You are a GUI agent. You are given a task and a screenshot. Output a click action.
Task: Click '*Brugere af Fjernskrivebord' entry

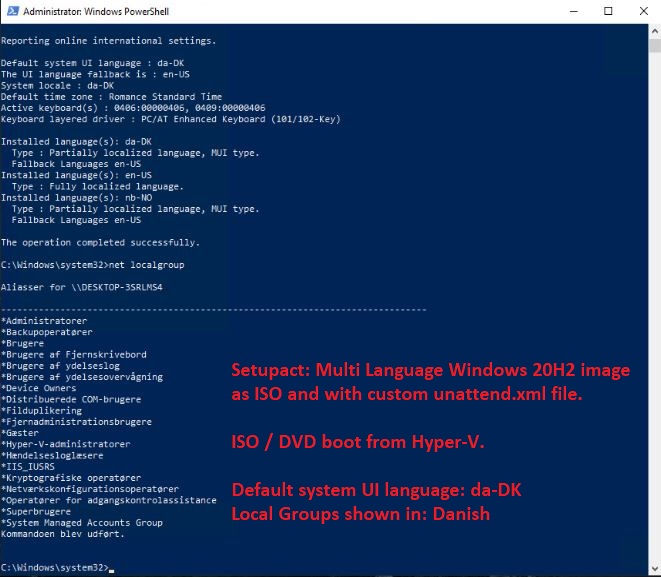(74, 354)
